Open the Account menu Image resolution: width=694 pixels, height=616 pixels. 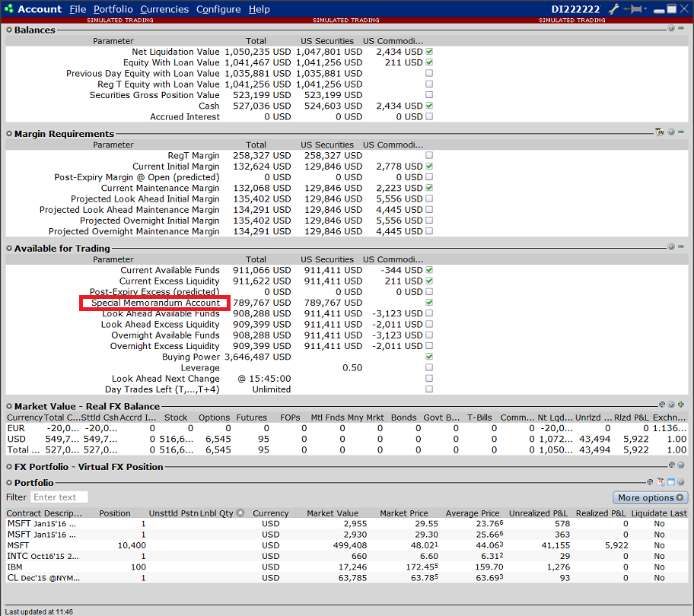(40, 9)
